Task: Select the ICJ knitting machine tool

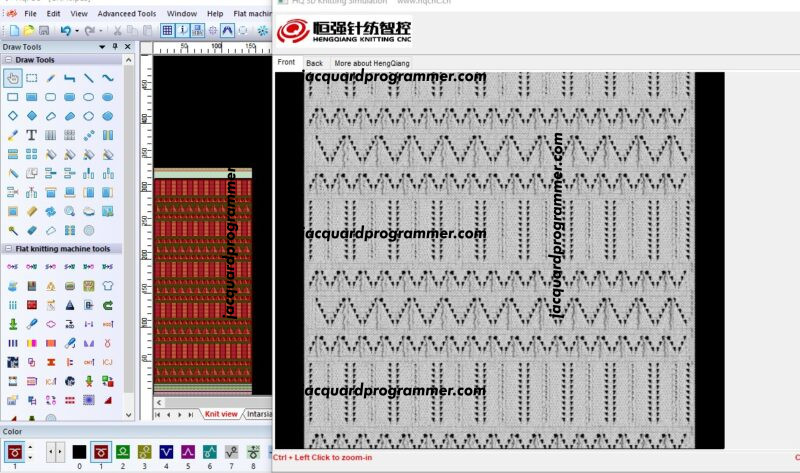Action: click(x=108, y=362)
